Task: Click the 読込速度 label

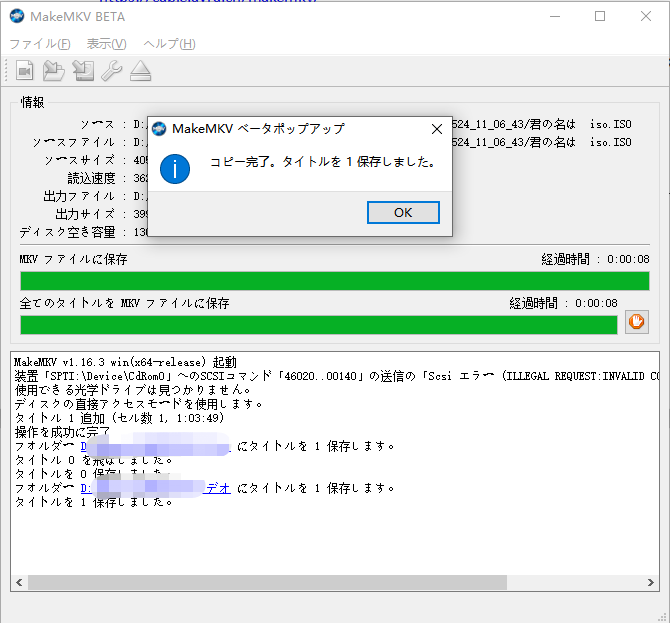Action: (91, 178)
